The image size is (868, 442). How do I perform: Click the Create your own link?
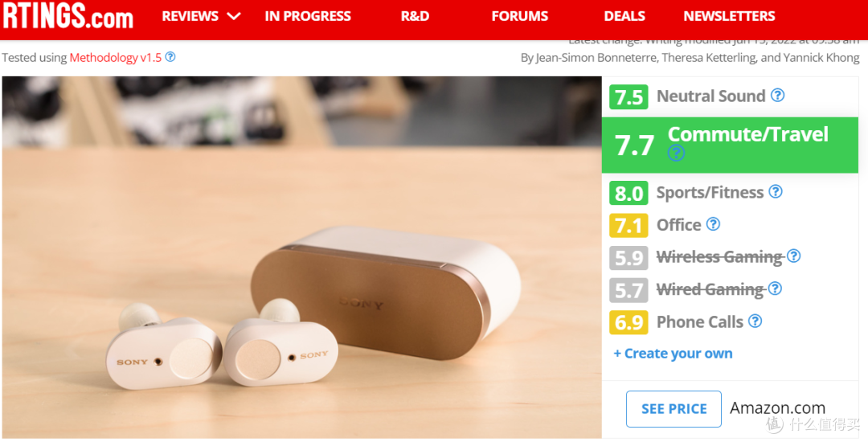[x=674, y=354]
